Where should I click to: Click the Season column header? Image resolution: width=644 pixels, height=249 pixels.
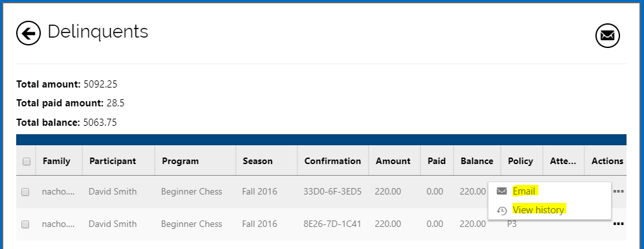257,161
